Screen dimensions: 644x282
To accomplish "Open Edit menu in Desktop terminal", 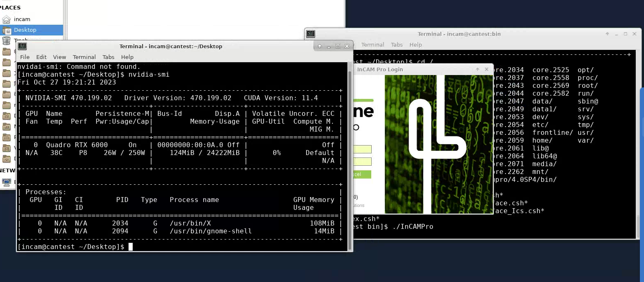I will click(41, 57).
